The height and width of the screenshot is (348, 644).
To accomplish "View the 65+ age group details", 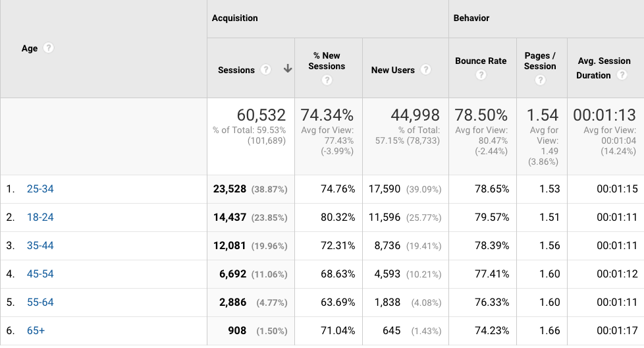I will 36,331.
